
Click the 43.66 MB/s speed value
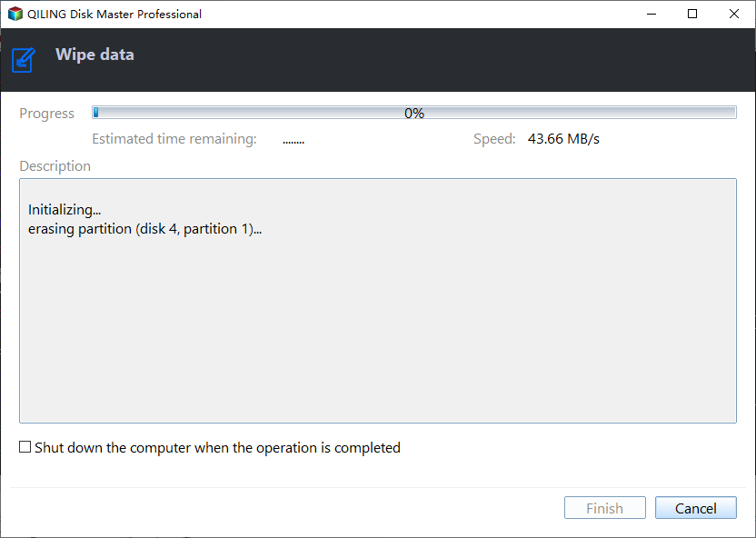[563, 139]
